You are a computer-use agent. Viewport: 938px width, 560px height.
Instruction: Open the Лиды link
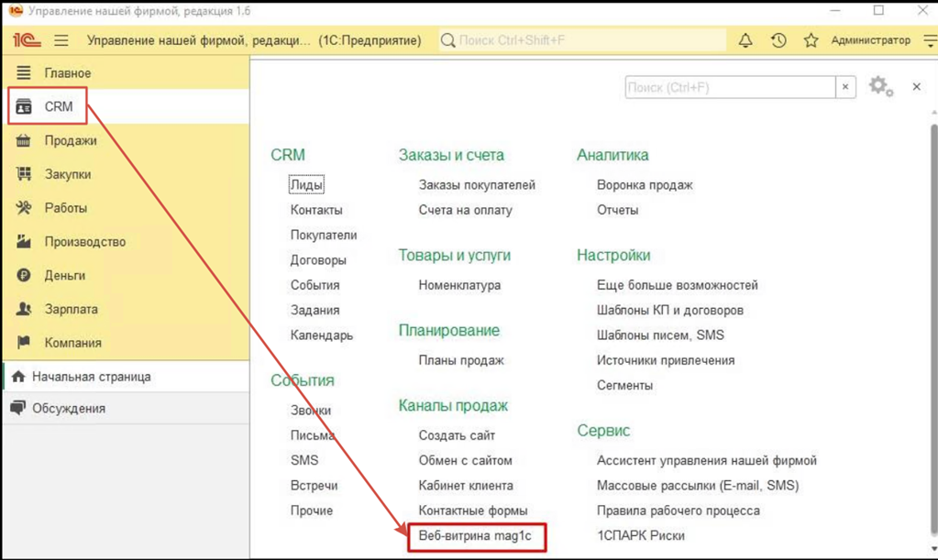(306, 184)
